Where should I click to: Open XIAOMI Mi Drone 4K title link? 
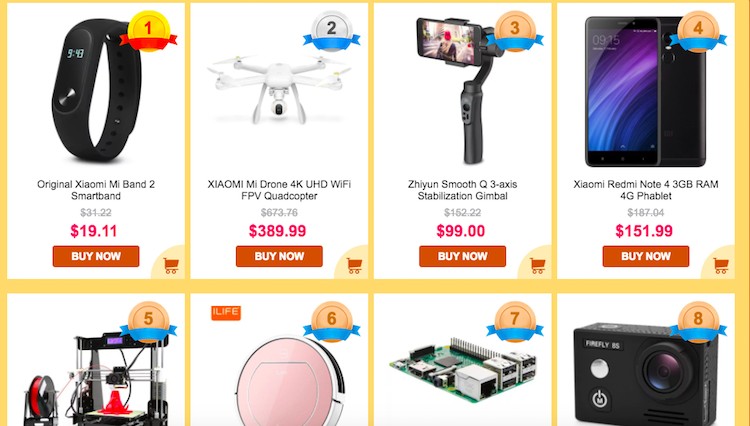point(279,190)
